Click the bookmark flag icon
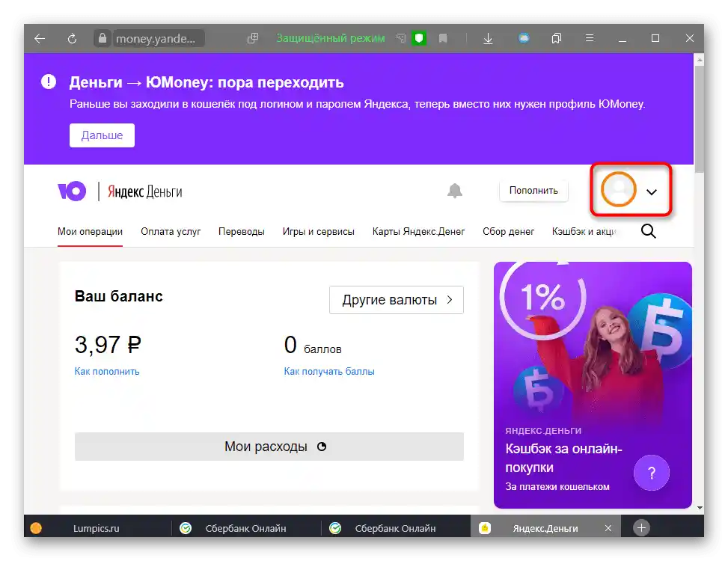728x561 pixels. (x=443, y=38)
